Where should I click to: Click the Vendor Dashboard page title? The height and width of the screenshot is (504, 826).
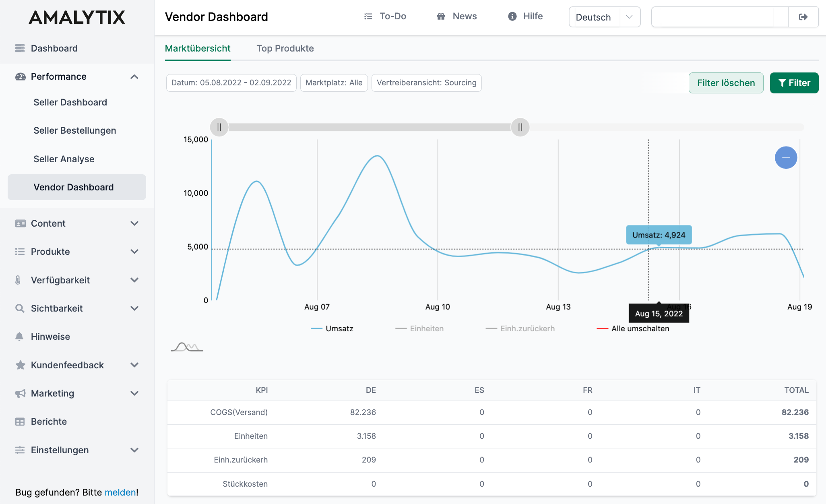[x=216, y=17]
